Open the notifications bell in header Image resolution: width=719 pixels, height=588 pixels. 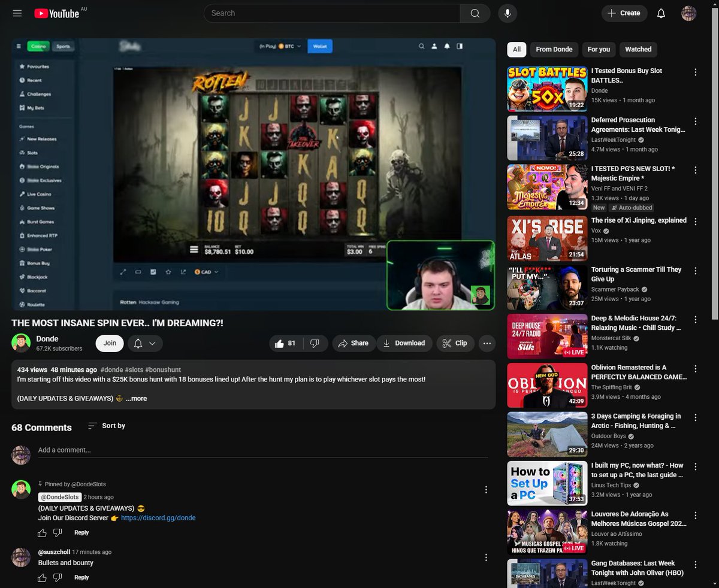click(x=661, y=13)
